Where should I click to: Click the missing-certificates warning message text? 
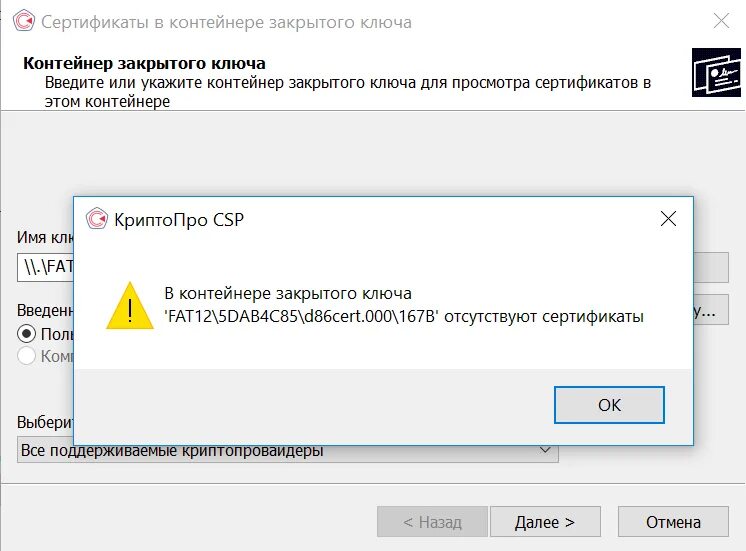tap(404, 305)
